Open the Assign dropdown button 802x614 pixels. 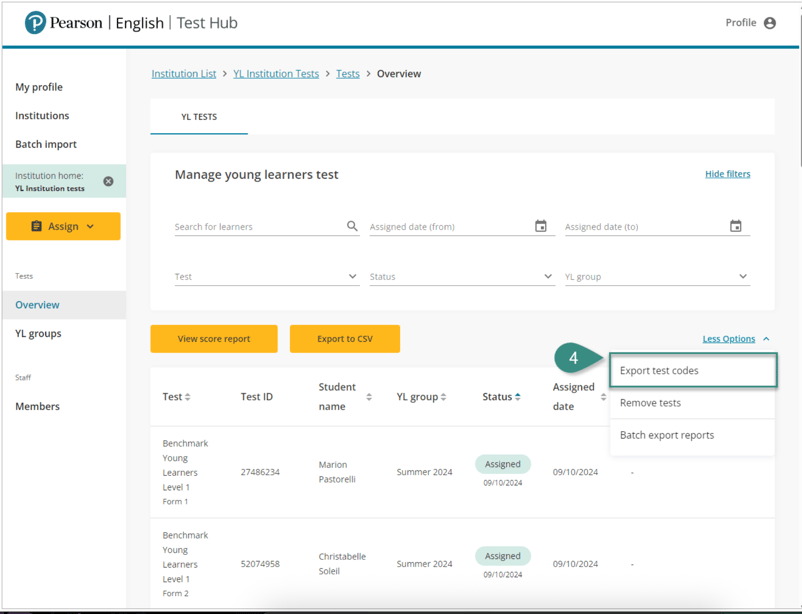pos(63,227)
